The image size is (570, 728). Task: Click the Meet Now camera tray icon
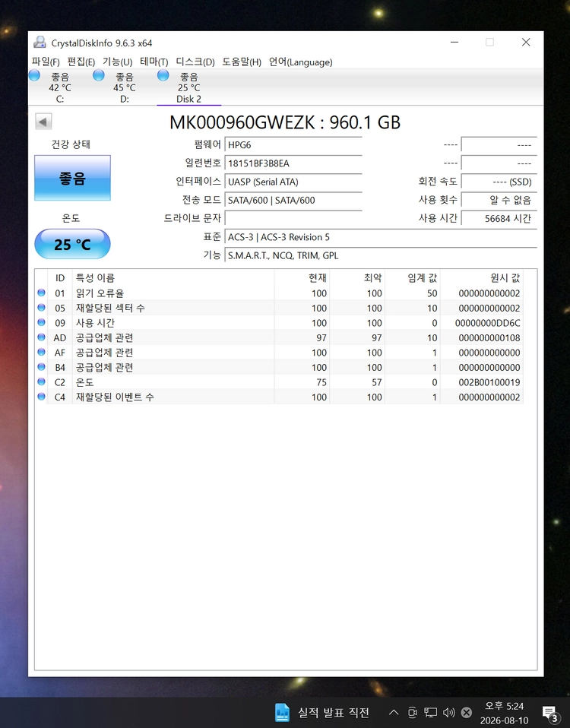coord(412,712)
